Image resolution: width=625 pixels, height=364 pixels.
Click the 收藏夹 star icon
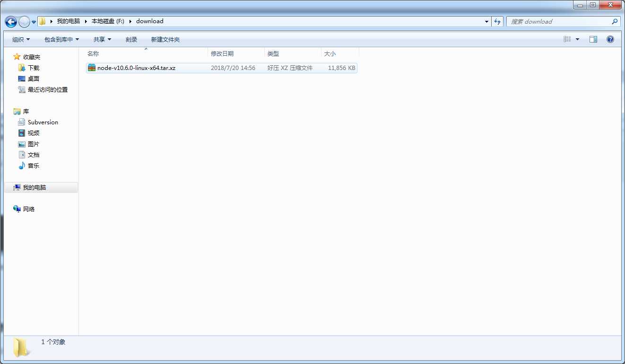(17, 57)
